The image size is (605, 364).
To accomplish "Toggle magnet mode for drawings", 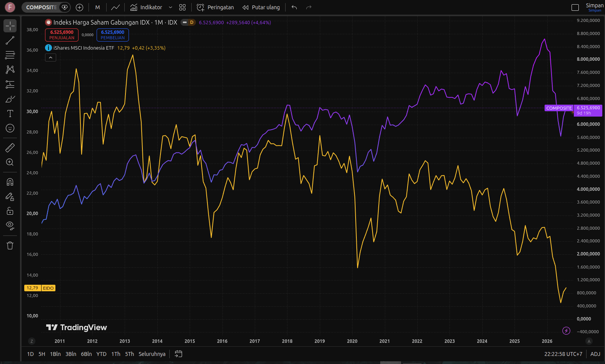I will (10, 182).
